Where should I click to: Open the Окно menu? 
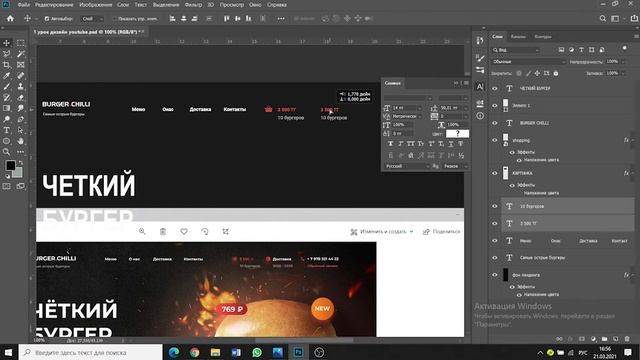[255, 5]
